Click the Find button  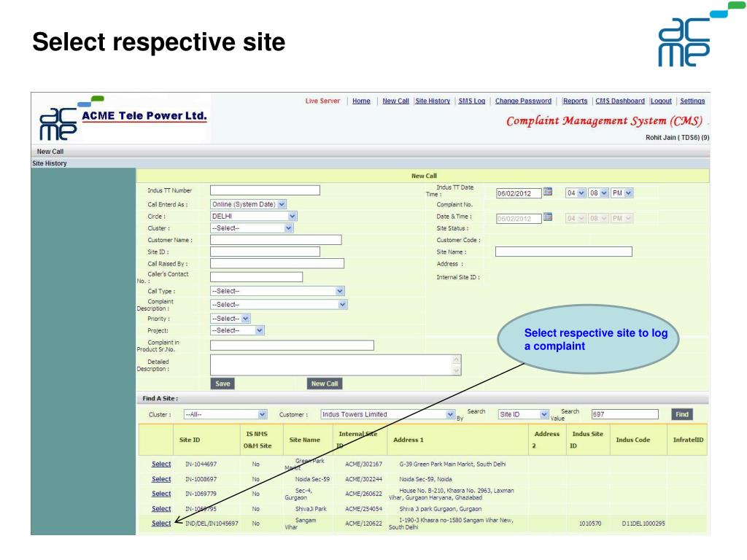[682, 415]
